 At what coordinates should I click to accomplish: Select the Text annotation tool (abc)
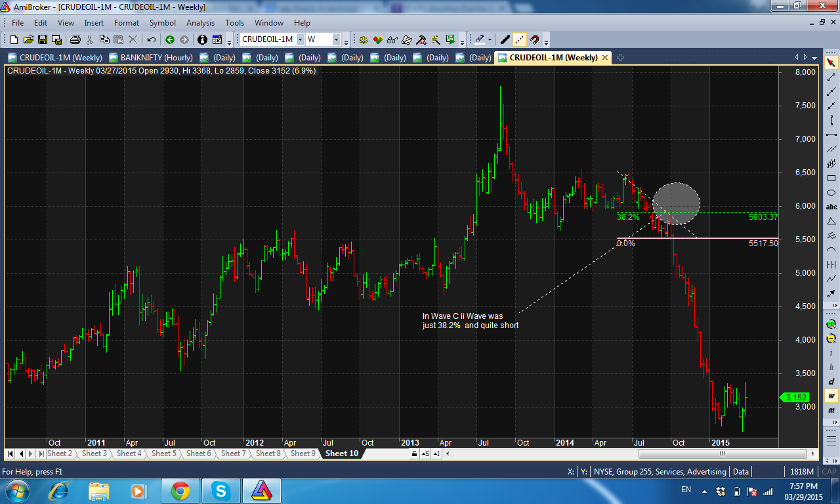coord(831,205)
